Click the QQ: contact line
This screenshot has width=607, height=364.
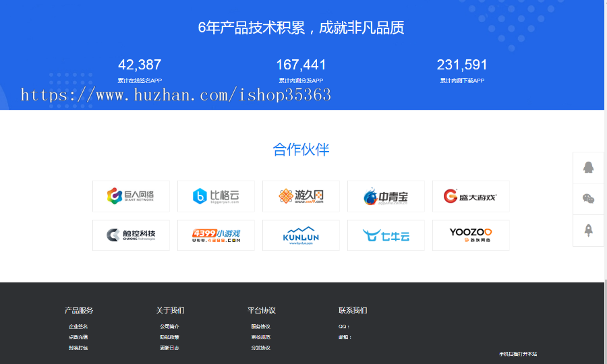tap(344, 326)
